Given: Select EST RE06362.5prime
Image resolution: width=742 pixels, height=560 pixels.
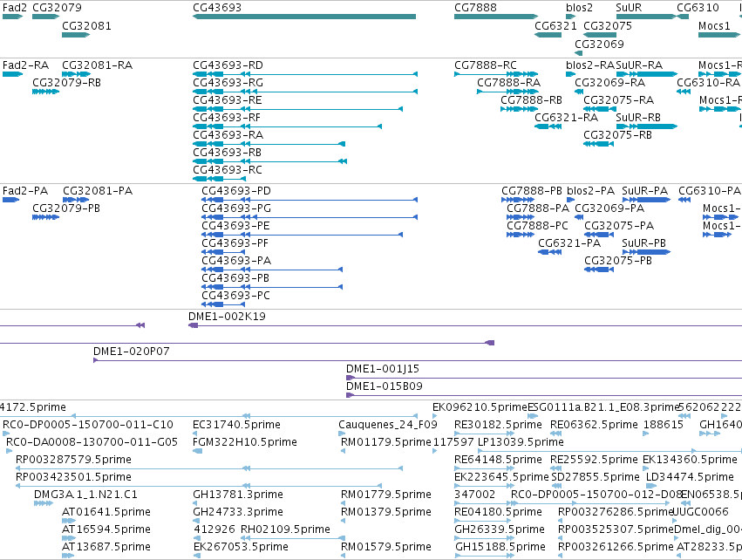Looking at the screenshot, I should [555, 434].
